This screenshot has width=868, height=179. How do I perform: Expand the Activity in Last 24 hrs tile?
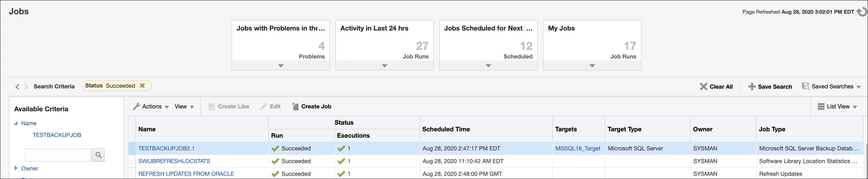(384, 65)
